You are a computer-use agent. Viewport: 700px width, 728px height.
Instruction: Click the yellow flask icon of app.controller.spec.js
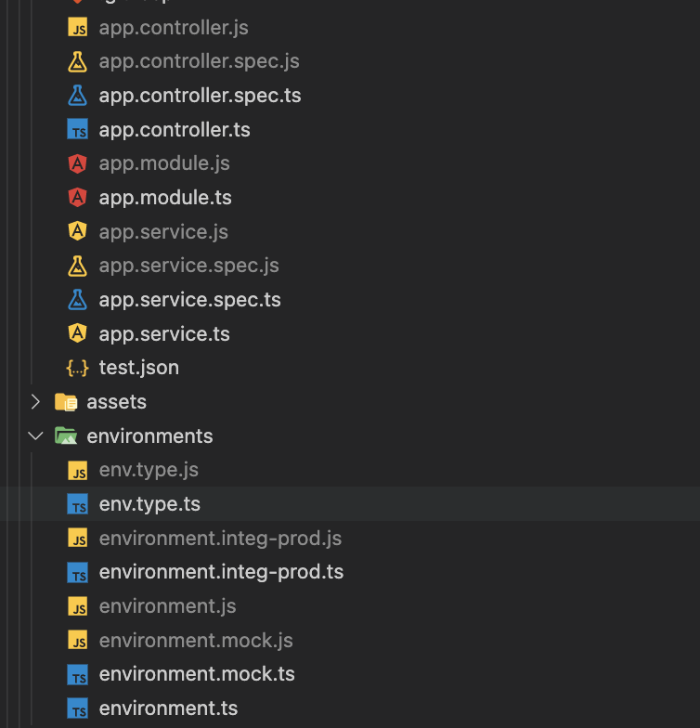coord(78,61)
